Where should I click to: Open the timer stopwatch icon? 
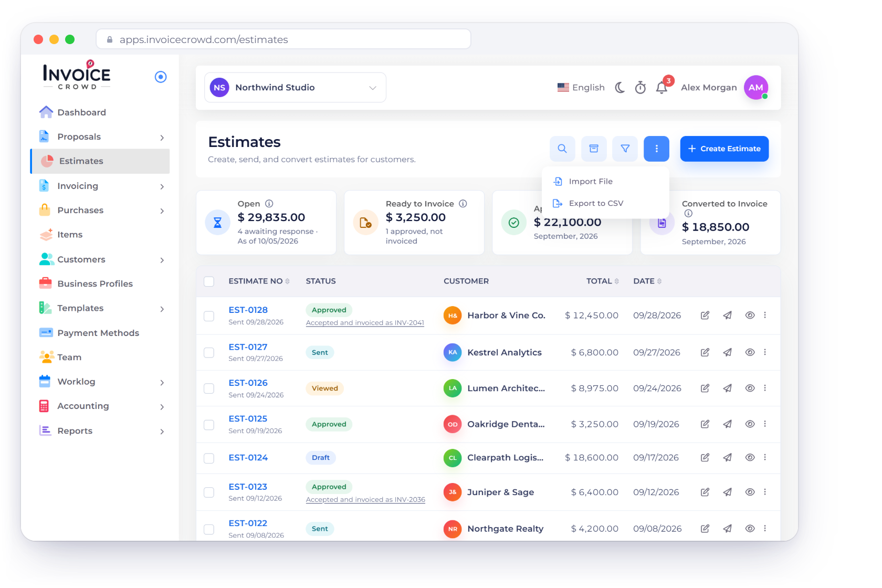click(640, 88)
